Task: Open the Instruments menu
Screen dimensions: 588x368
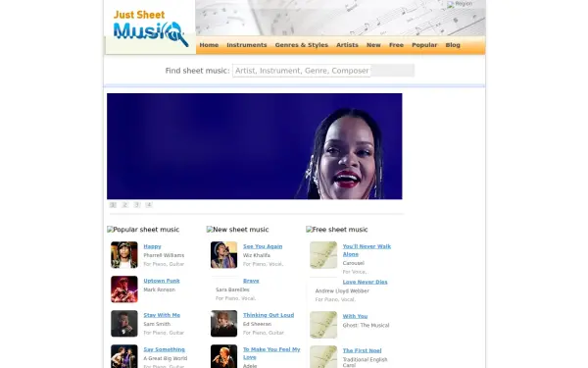Action: (247, 45)
